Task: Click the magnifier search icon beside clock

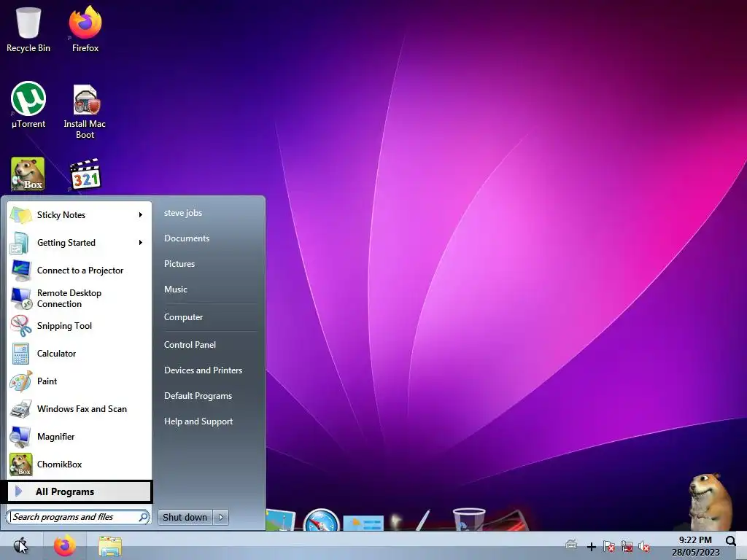Action: coord(730,540)
